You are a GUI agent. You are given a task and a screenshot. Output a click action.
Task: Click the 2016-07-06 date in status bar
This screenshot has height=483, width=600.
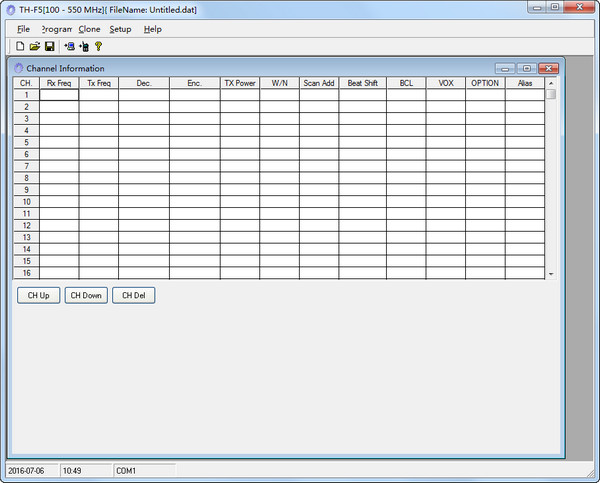click(26, 471)
